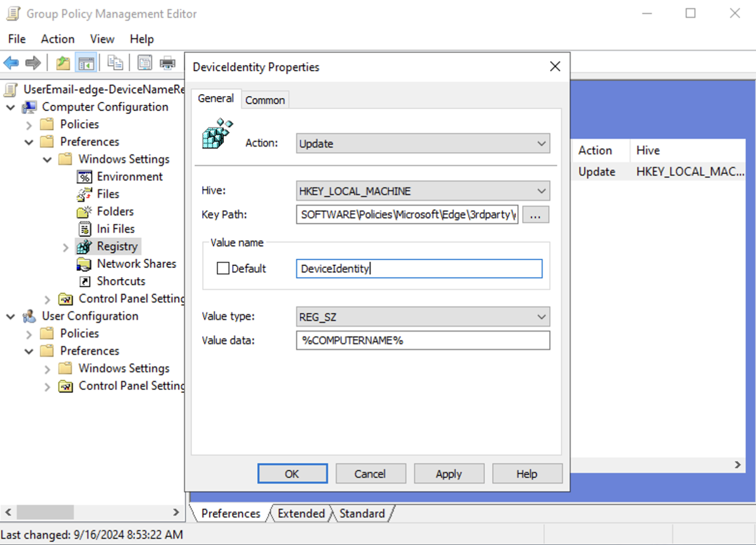Open the Action menu
756x545 pixels.
click(57, 39)
